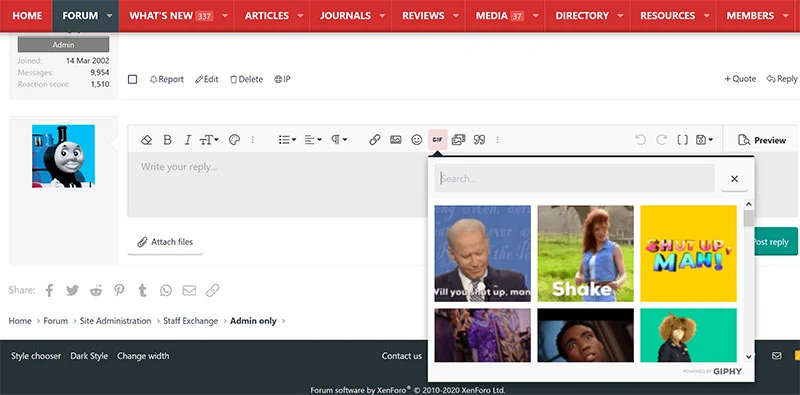
Task: Open the text color palette icon
Action: click(x=234, y=140)
